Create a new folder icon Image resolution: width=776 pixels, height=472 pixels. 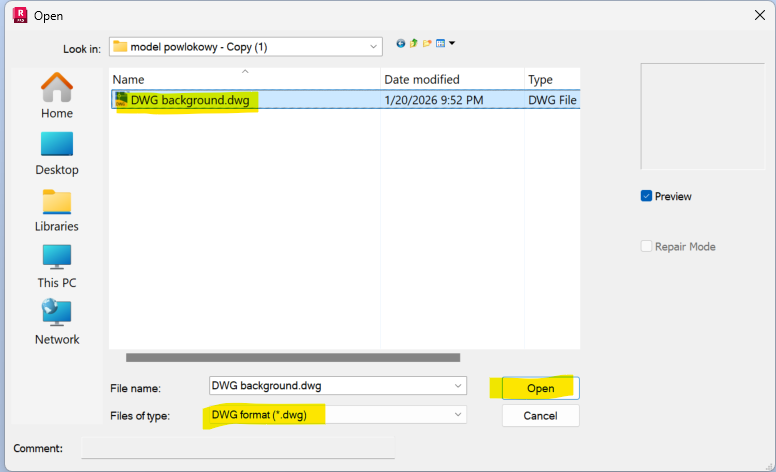point(427,44)
